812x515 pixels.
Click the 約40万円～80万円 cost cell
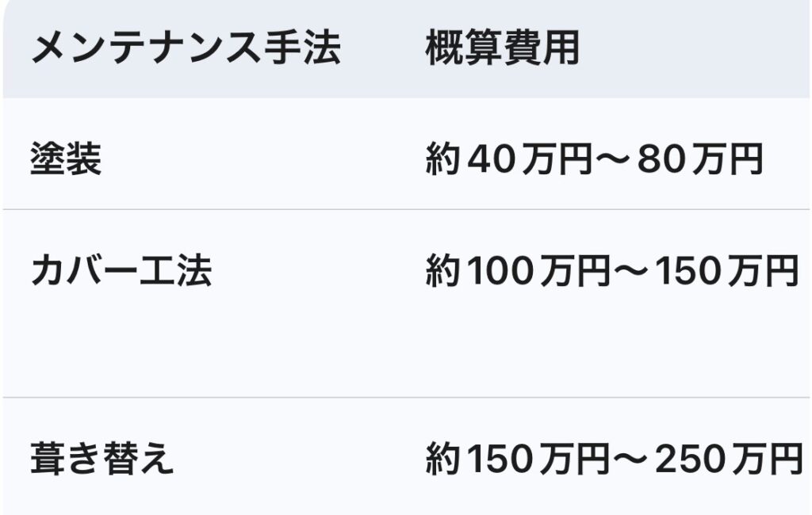(594, 161)
